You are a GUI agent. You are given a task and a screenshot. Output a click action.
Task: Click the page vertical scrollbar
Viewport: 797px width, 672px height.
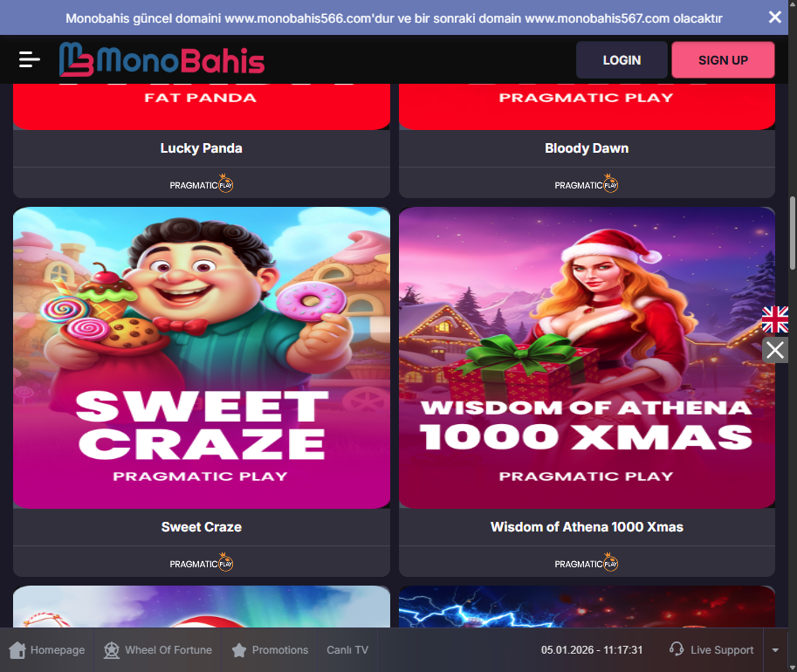pos(793,234)
